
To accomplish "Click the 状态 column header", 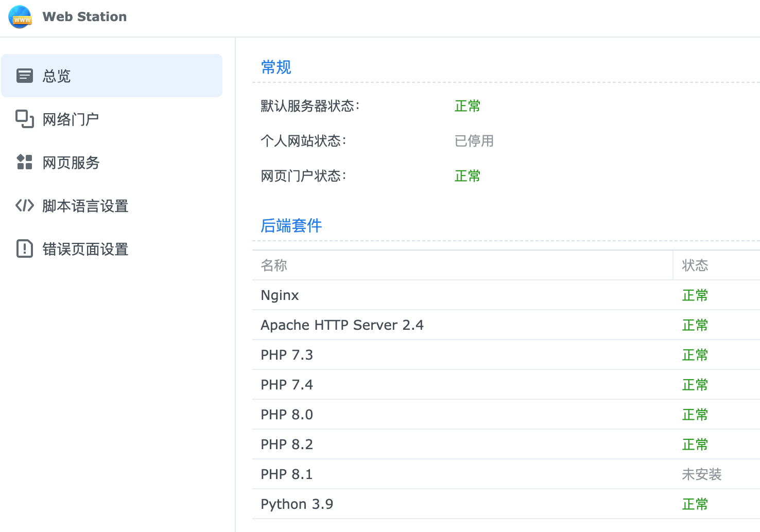I will click(x=695, y=265).
